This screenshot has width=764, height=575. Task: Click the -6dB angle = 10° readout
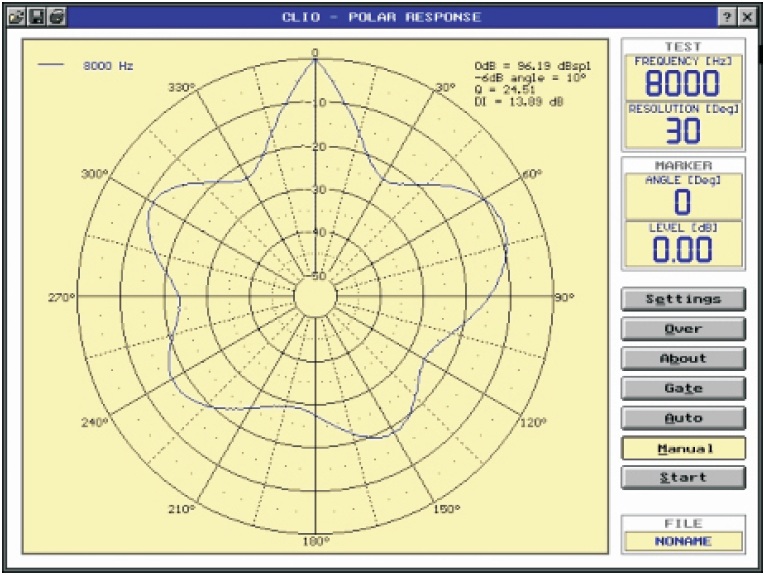click(x=530, y=78)
